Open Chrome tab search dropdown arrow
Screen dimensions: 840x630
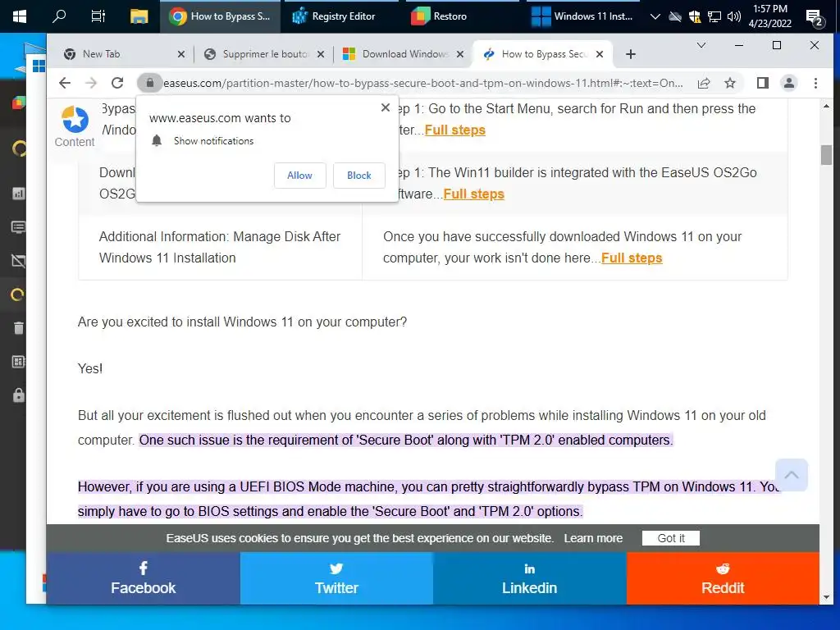tap(701, 46)
